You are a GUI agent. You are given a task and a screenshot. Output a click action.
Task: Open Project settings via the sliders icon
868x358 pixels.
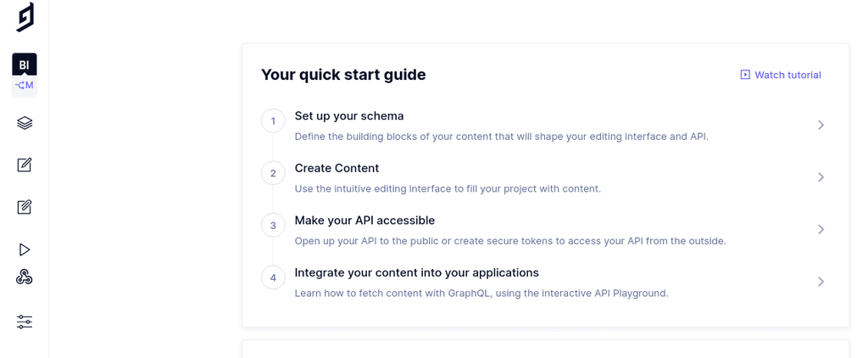click(25, 322)
